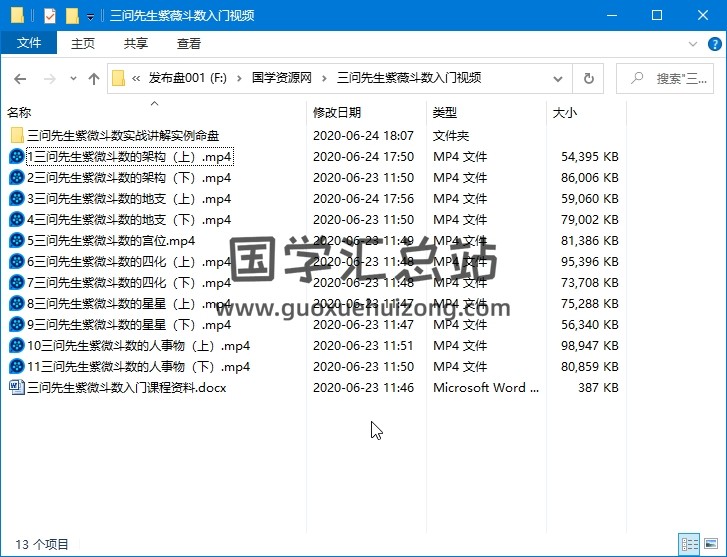727x557 pixels.
Task: Open the 文件 menu
Action: [29, 44]
